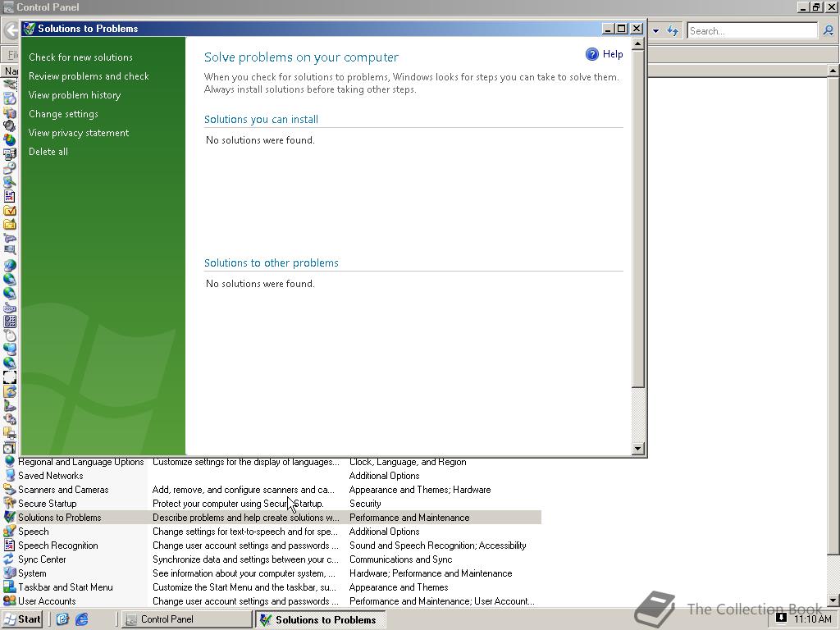The height and width of the screenshot is (630, 840).
Task: Click the Help link text
Action: [612, 54]
